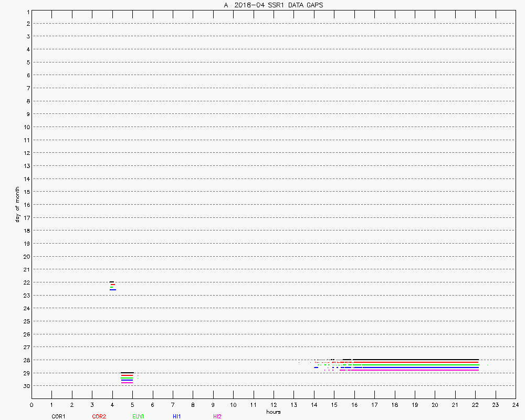This screenshot has width=525, height=420.
Task: Click the red COR2 gap bar on day 22
Action: pos(112,285)
